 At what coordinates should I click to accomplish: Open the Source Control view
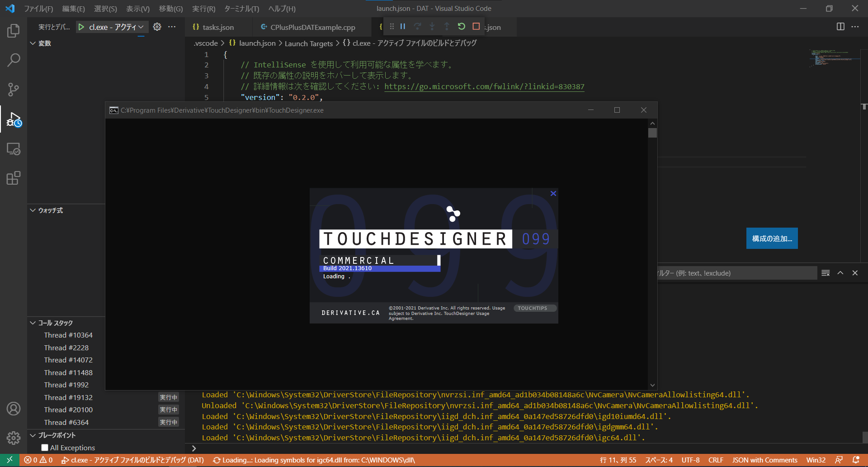pos(14,89)
